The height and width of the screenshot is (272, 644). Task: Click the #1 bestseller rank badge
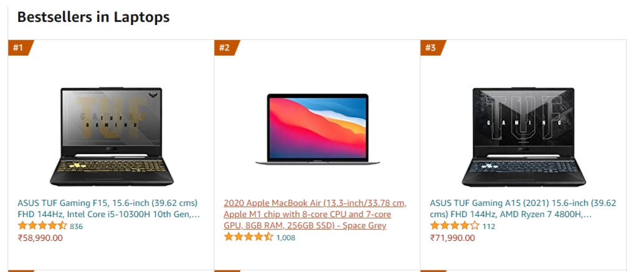coord(20,48)
